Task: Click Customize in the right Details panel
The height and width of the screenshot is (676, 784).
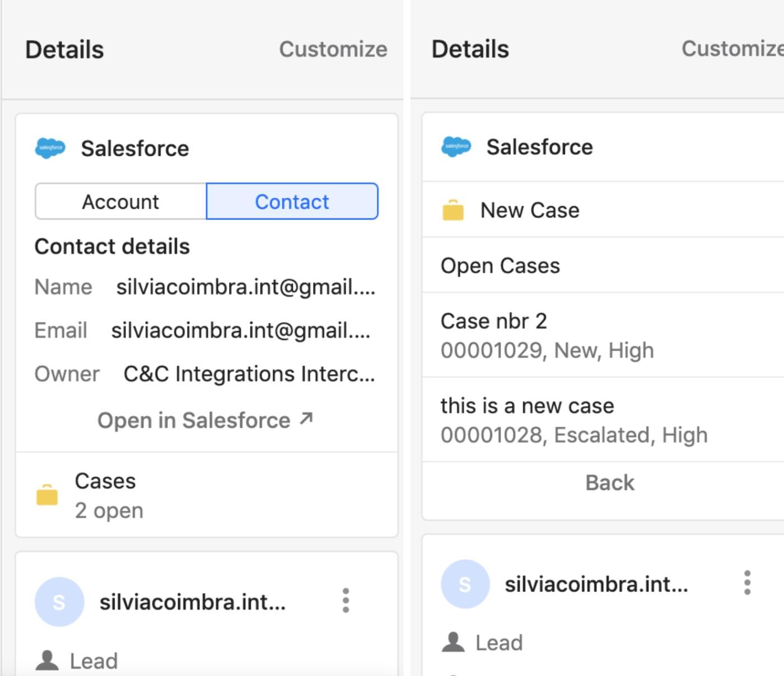Action: (x=732, y=49)
